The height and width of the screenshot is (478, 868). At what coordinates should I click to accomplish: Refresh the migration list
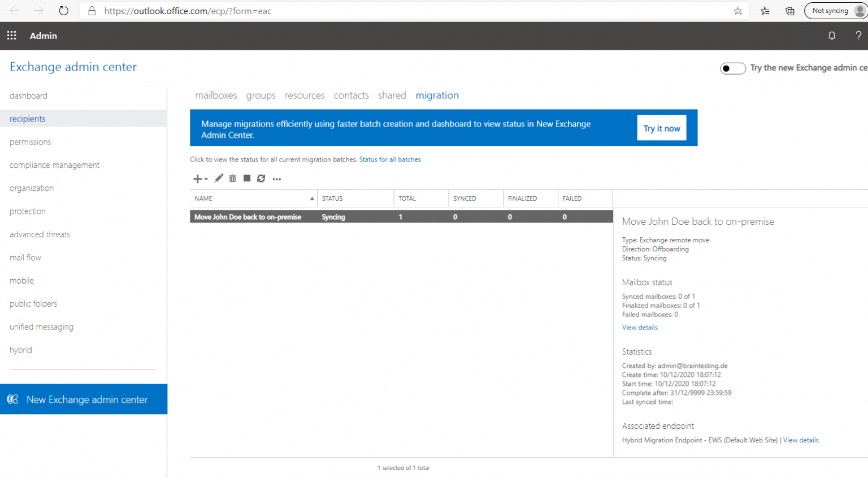[261, 179]
